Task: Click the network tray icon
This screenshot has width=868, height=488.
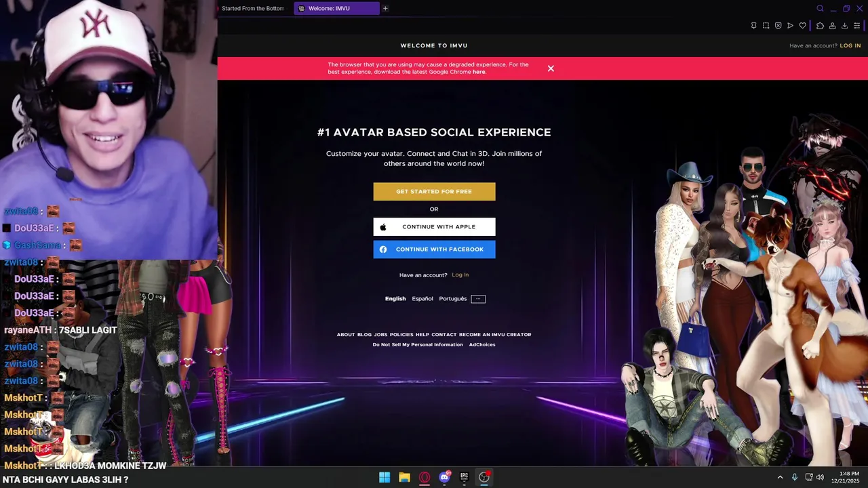Action: pyautogui.click(x=809, y=477)
